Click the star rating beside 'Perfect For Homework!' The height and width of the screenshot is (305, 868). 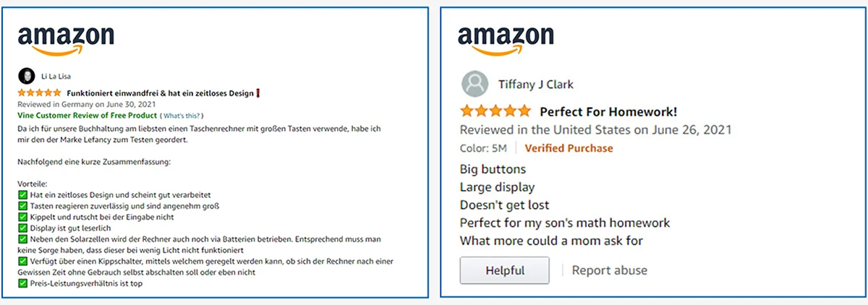tap(495, 111)
